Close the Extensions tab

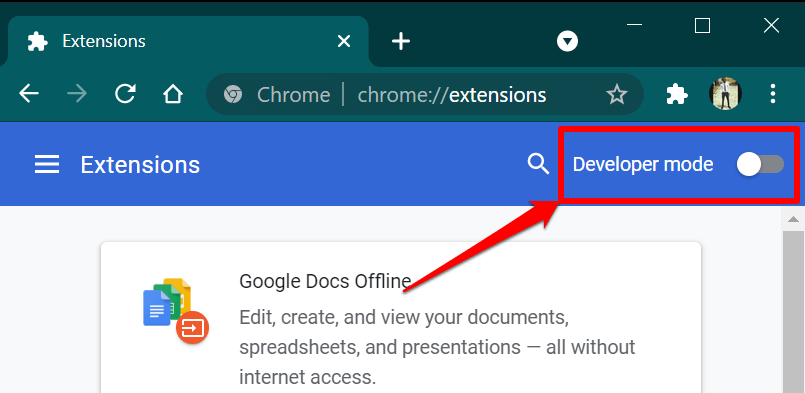tap(343, 41)
